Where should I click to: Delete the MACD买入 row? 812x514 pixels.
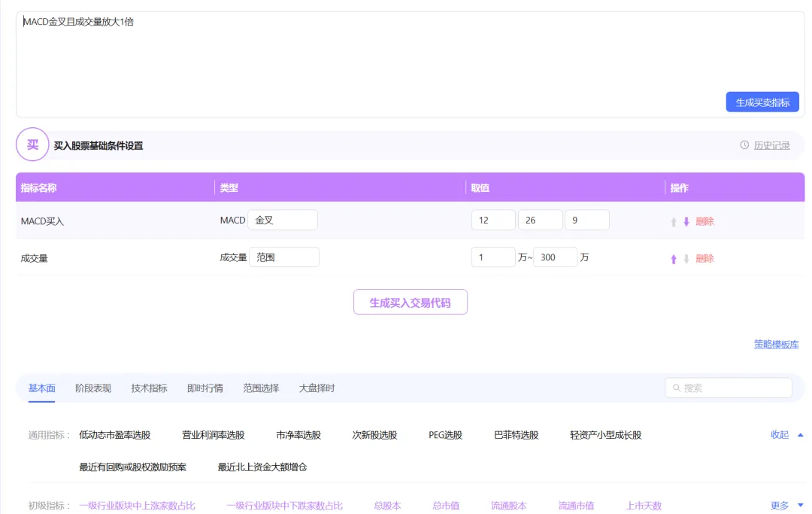(704, 222)
